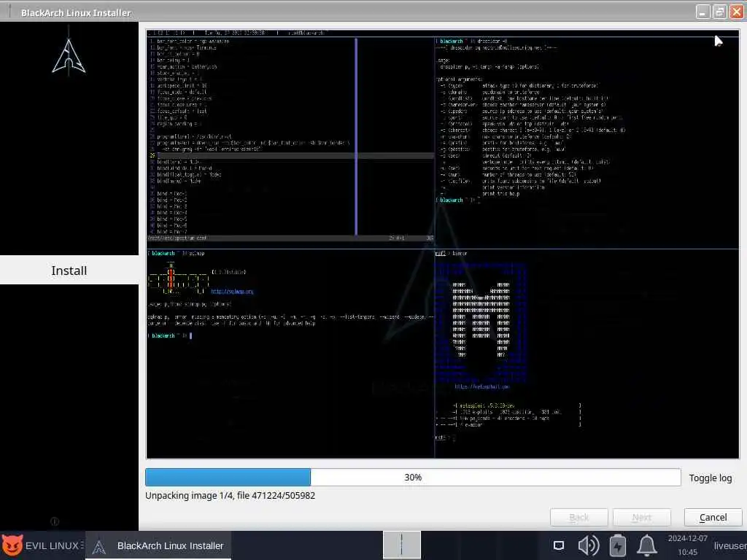Click the Toggle log button
Viewport: 747px width, 560px height.
[x=710, y=478]
